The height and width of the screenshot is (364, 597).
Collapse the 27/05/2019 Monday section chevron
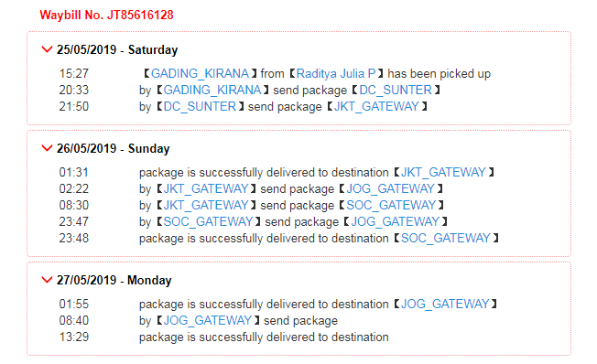click(x=47, y=280)
